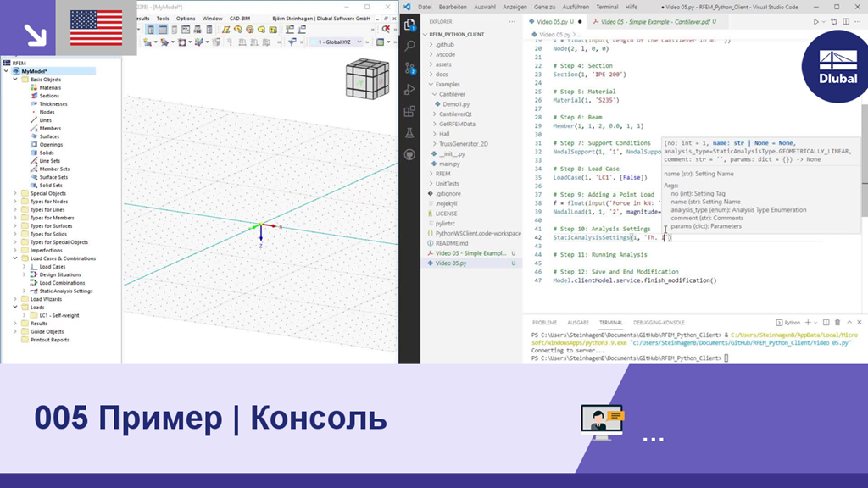Viewport: 868px width, 488px height.
Task: Open the CAD-BIM menu in RFEM
Action: point(240,19)
